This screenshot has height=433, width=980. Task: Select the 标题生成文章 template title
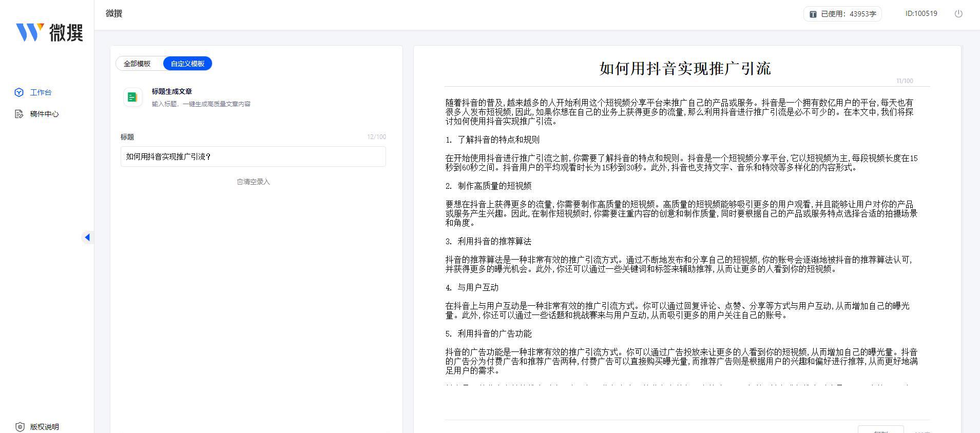(x=171, y=91)
